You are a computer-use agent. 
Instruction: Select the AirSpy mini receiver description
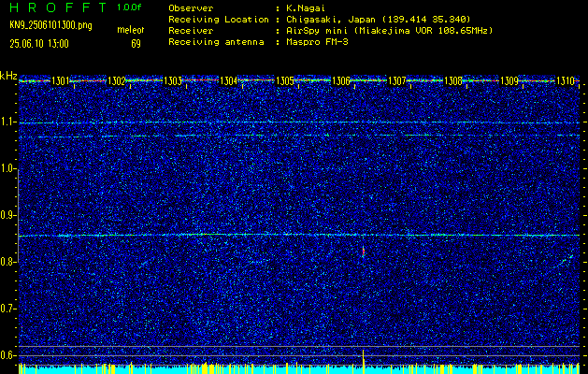389,30
